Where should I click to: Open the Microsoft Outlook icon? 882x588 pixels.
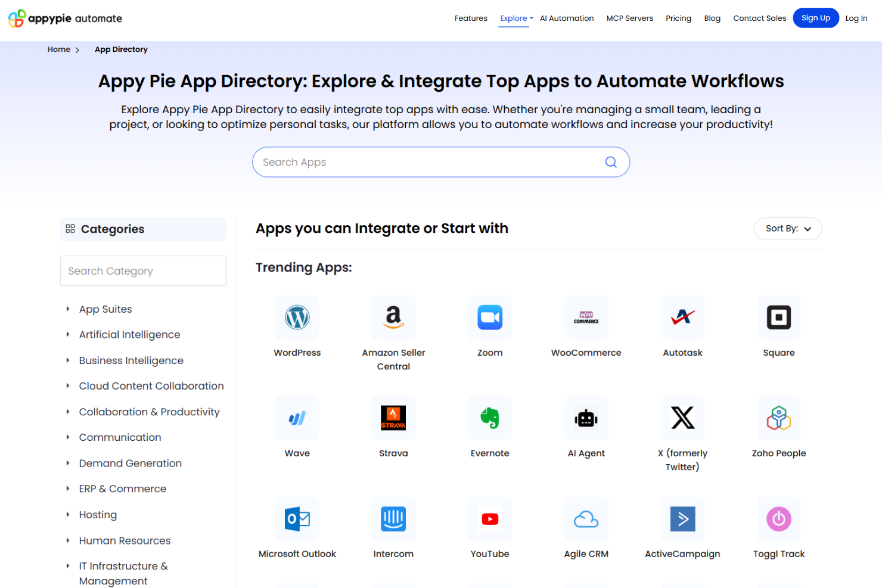tap(297, 519)
